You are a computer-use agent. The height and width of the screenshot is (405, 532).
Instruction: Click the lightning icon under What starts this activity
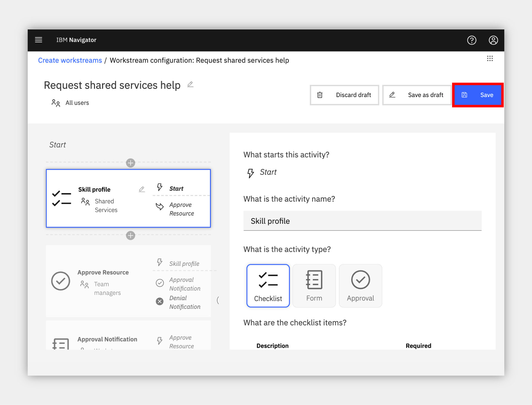[250, 173]
